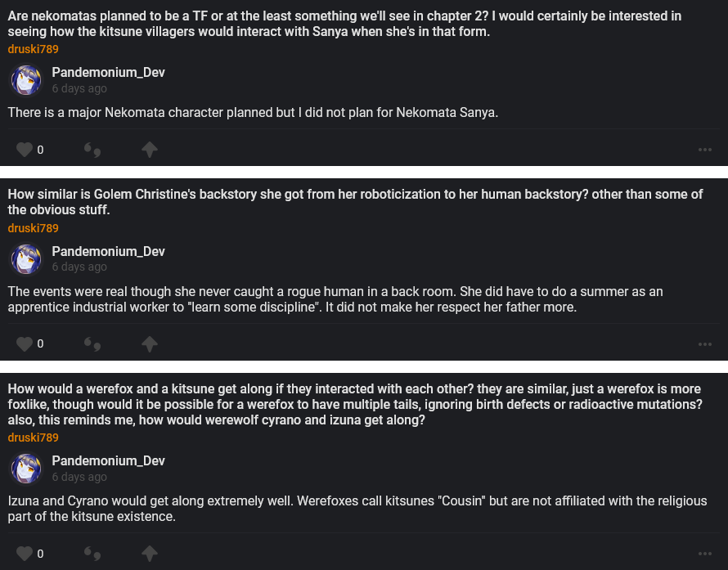The height and width of the screenshot is (570, 728).
Task: Click the avatar beside the Golem Christine answer
Action: point(25,258)
